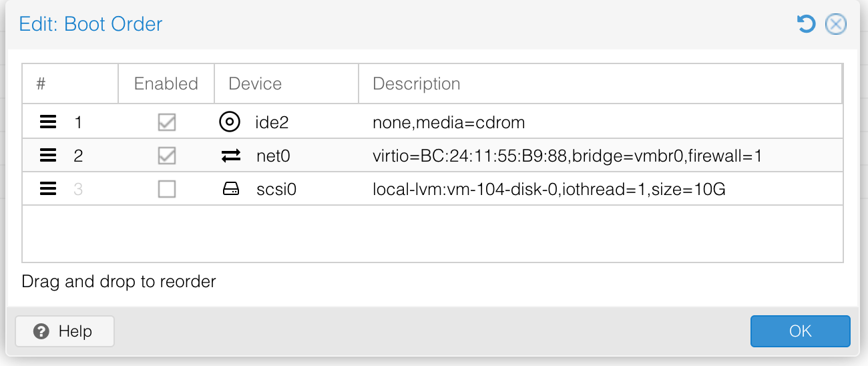The height and width of the screenshot is (366, 868).
Task: Click the network arrows icon beside net0
Action: (230, 156)
